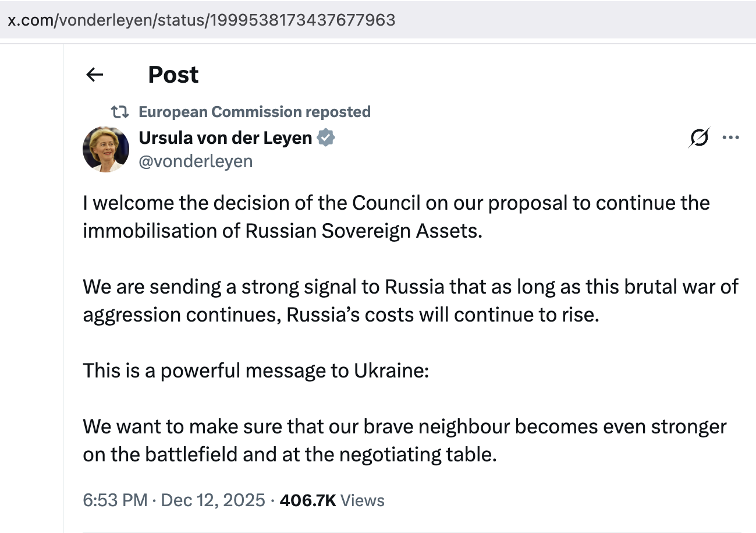Click the phrase "Russian Sovereign Assets"
Image resolution: width=756 pixels, height=533 pixels.
click(x=363, y=231)
